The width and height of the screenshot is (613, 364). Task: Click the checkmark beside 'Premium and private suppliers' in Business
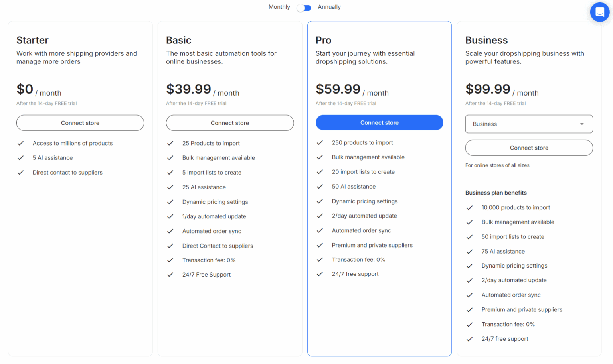pos(469,309)
